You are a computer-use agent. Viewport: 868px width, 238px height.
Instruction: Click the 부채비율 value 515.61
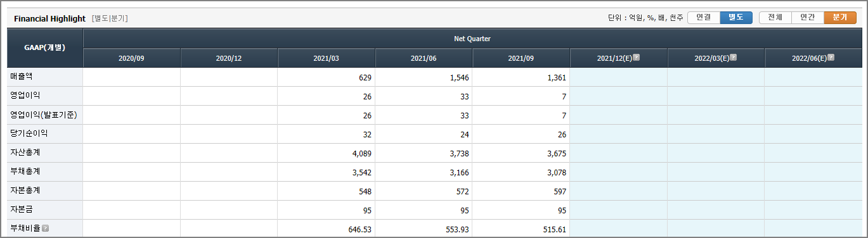coord(554,229)
